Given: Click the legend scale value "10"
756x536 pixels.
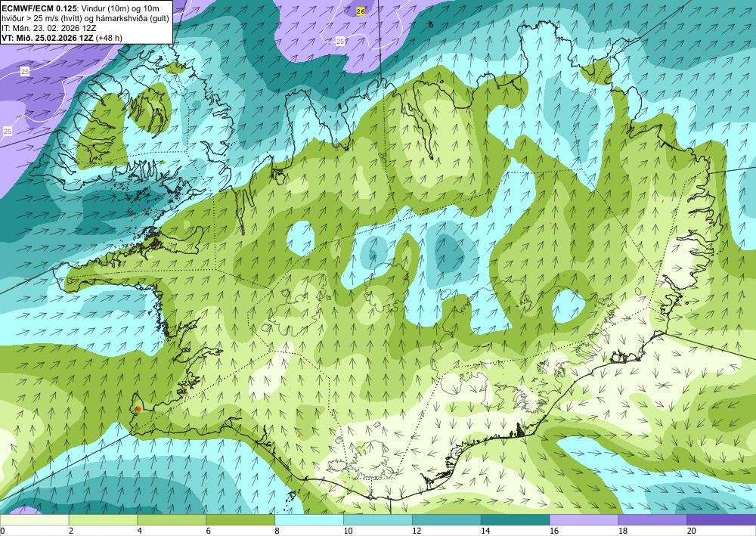Looking at the screenshot, I should pos(348,531).
